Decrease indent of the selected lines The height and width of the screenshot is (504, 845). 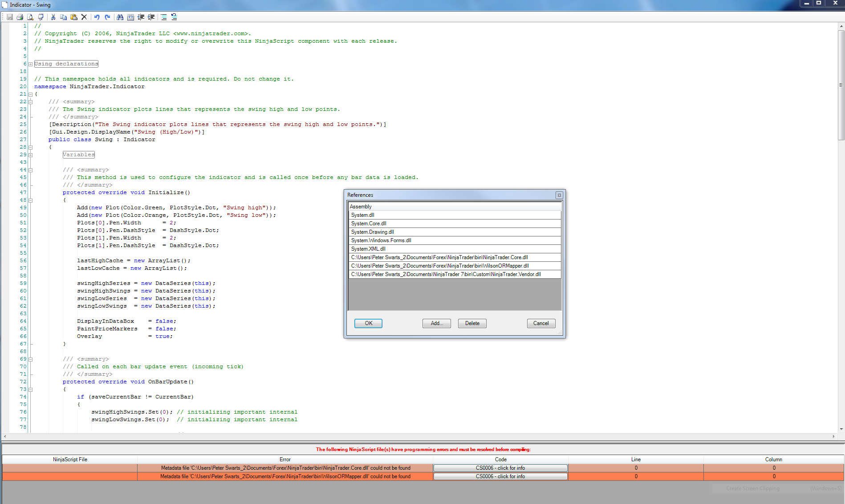click(x=141, y=17)
